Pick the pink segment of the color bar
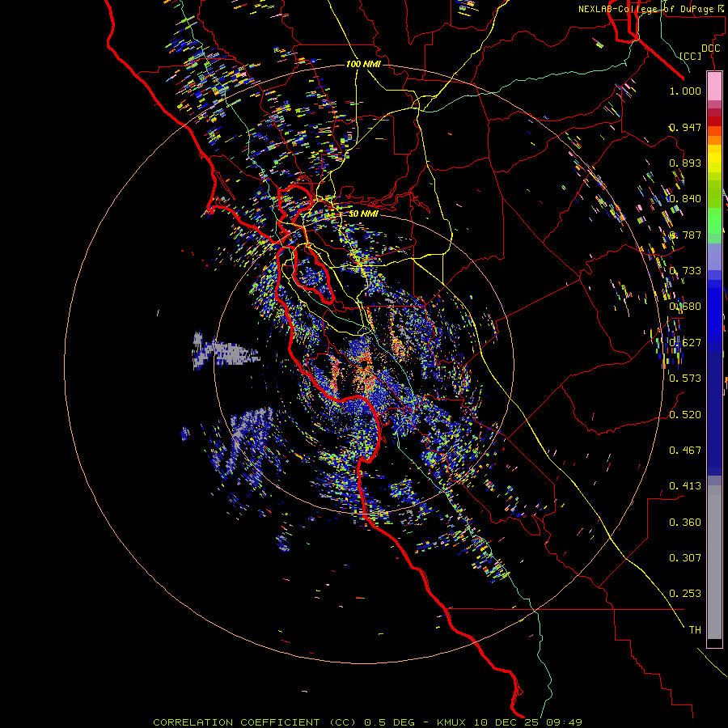 pos(714,87)
